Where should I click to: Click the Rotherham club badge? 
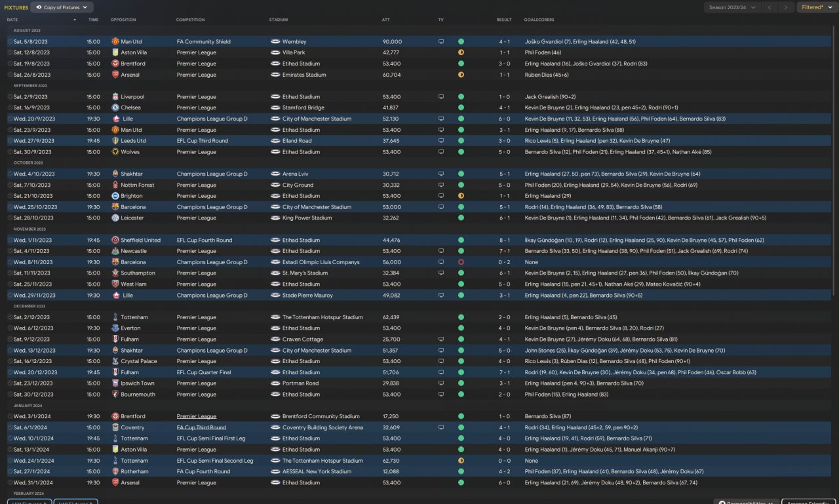[115, 471]
